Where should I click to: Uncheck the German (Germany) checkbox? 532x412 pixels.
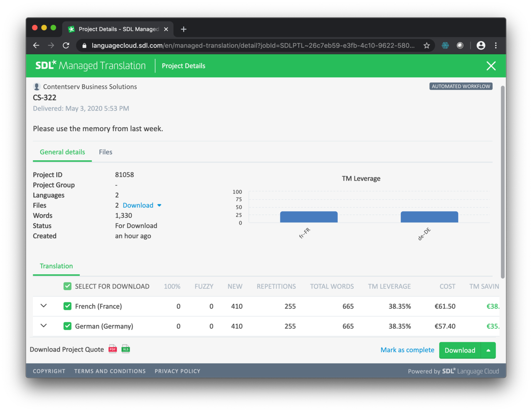67,326
